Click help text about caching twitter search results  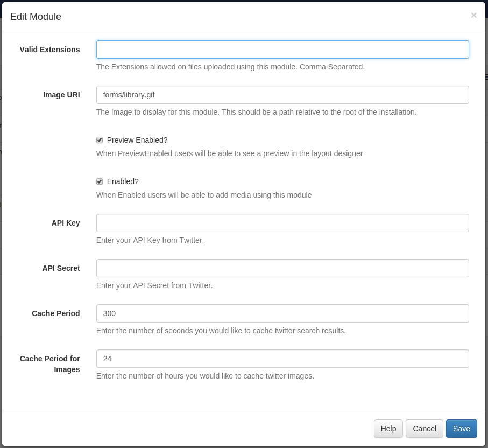coord(221,331)
